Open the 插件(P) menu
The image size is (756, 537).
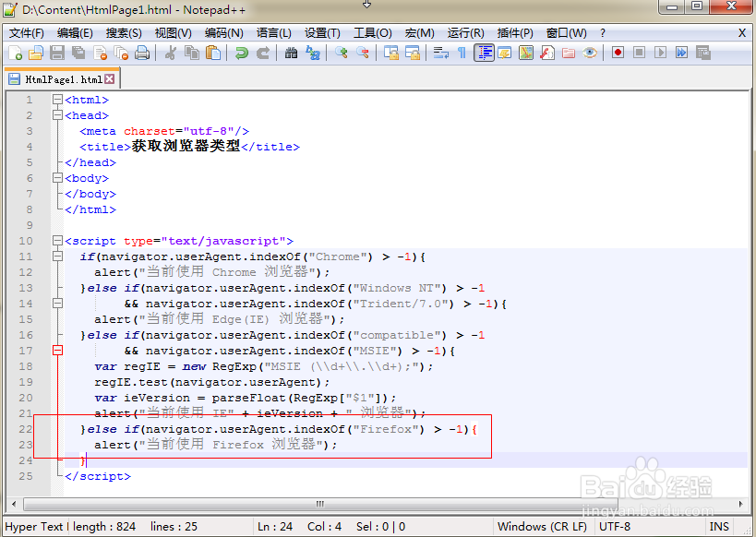(x=515, y=33)
